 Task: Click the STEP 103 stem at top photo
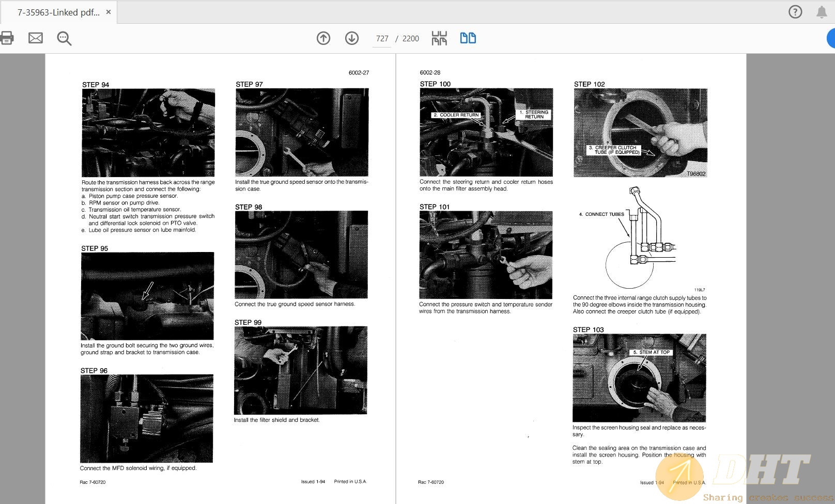coord(639,378)
